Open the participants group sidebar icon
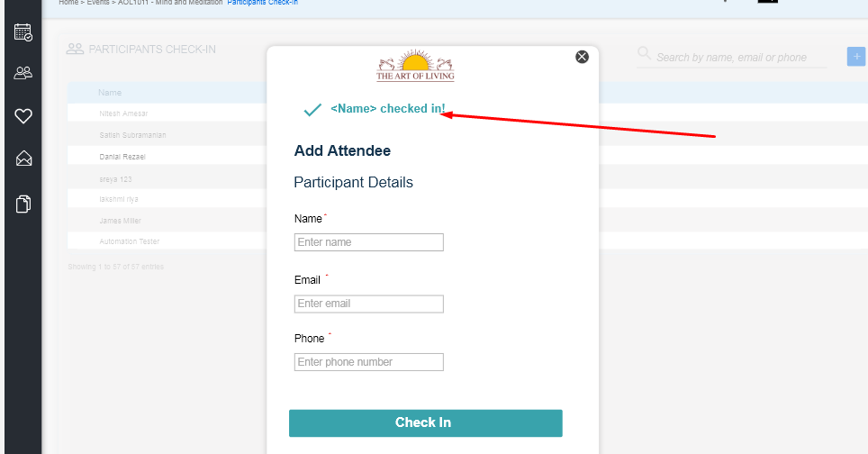The height and width of the screenshot is (454, 868). point(23,73)
